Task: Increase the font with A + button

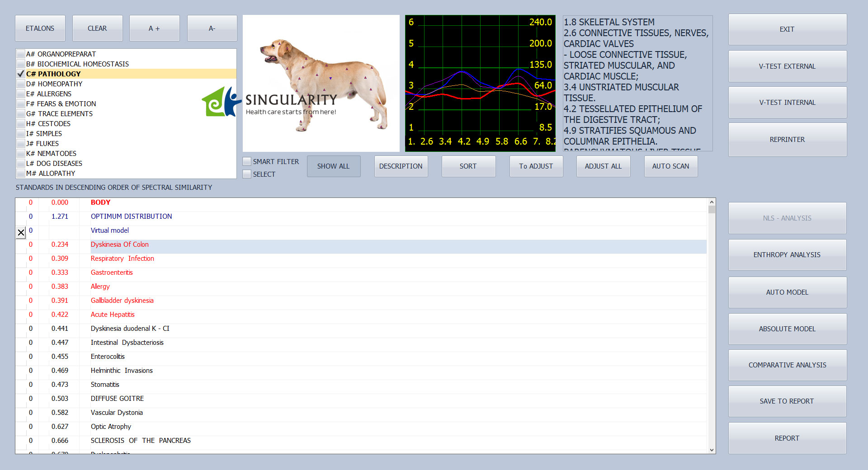Action: (154, 28)
